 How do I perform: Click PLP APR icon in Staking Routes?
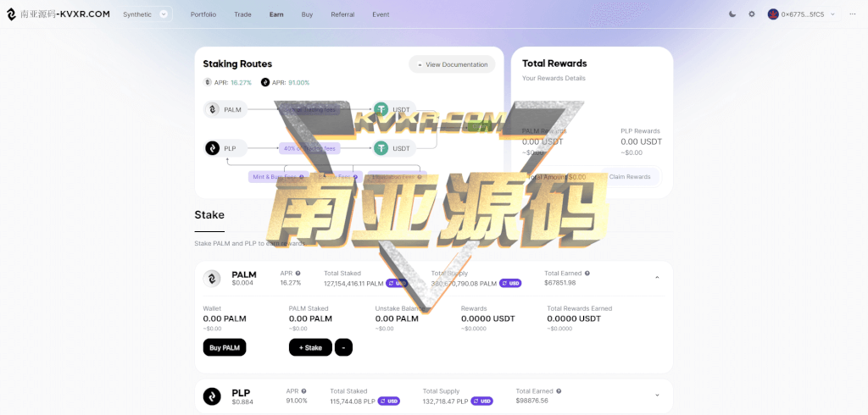click(x=265, y=82)
